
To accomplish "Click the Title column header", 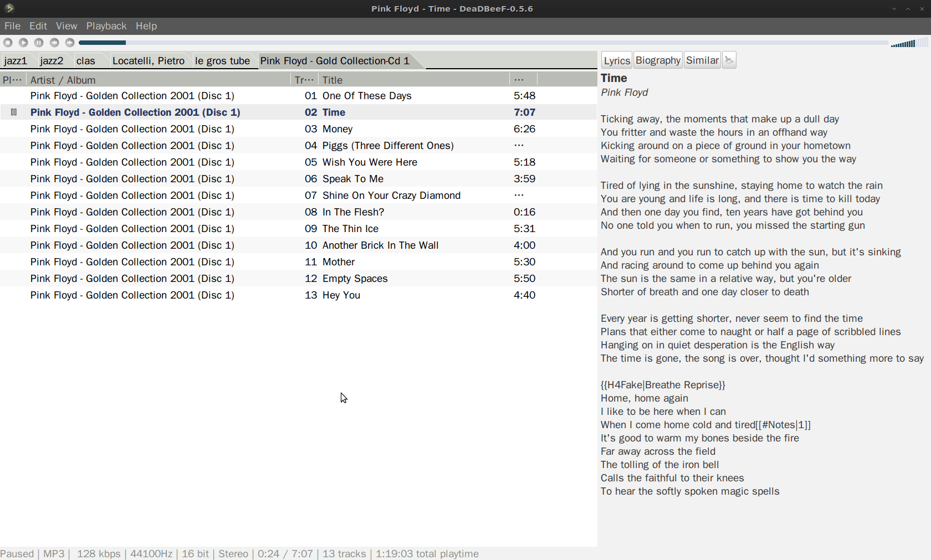I will coord(413,80).
